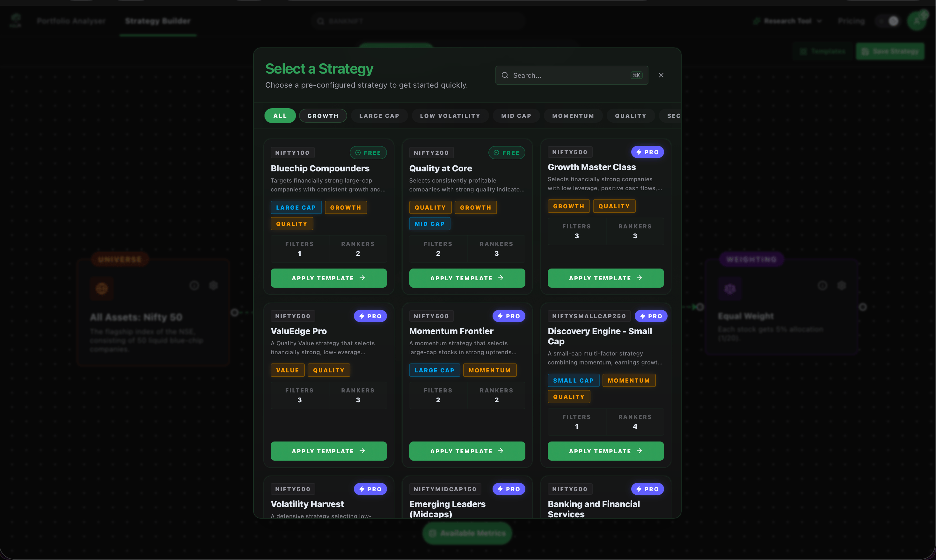Apply template for Bluechip Compounders
This screenshot has height=560, width=936.
[328, 278]
